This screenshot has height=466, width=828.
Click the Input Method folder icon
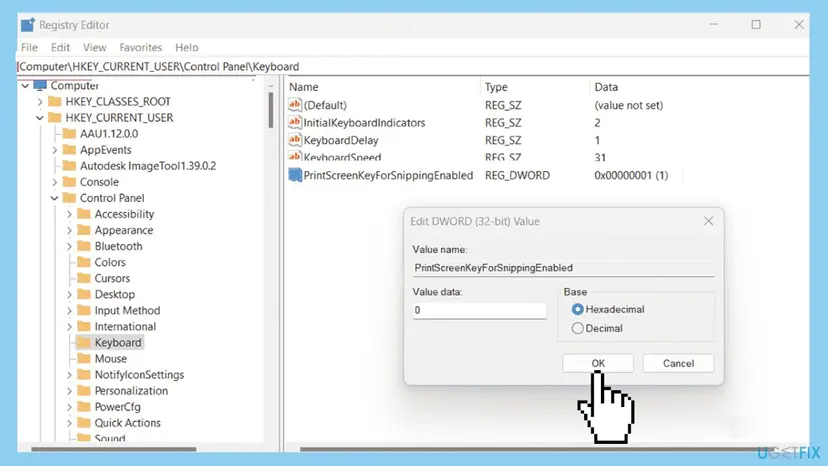coord(84,310)
